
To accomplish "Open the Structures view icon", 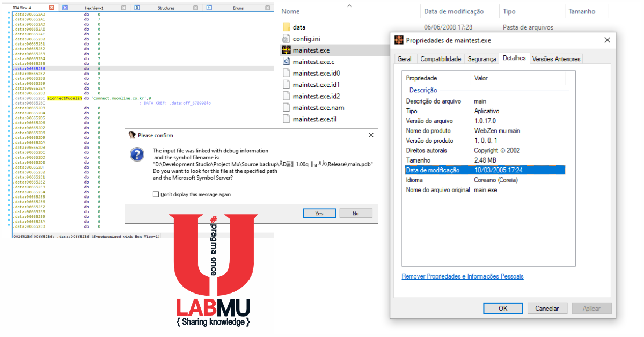I will 136,7.
